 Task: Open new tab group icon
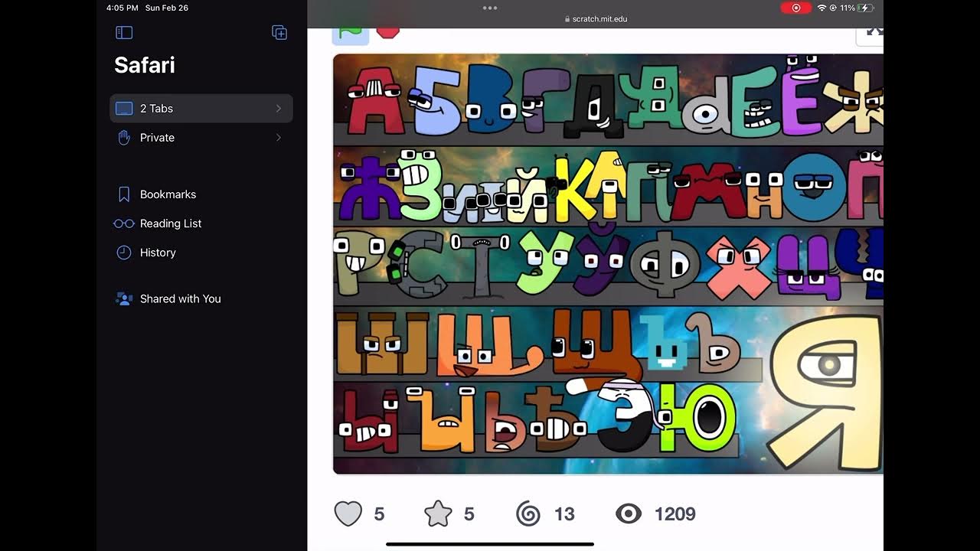pyautogui.click(x=279, y=32)
